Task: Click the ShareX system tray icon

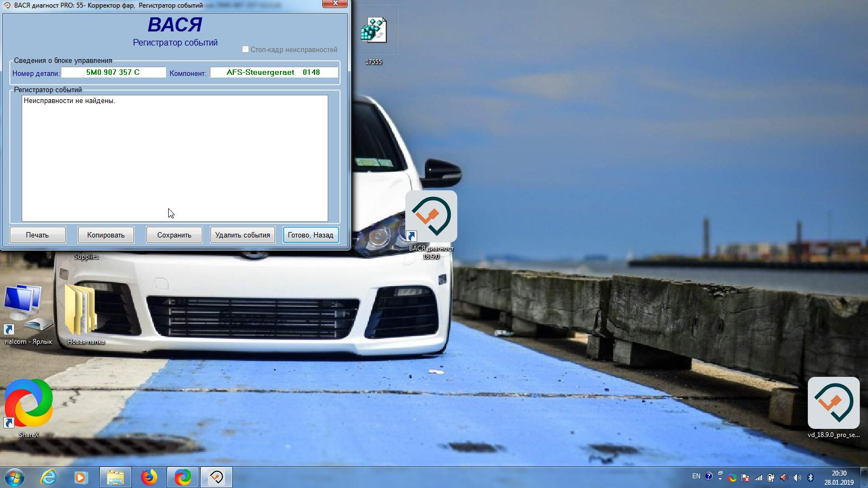Action: [732, 478]
